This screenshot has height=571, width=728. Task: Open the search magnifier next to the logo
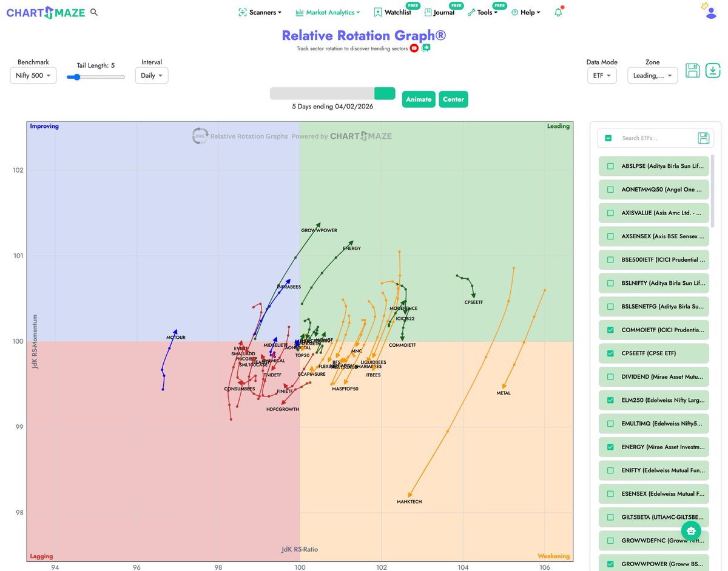93,12
